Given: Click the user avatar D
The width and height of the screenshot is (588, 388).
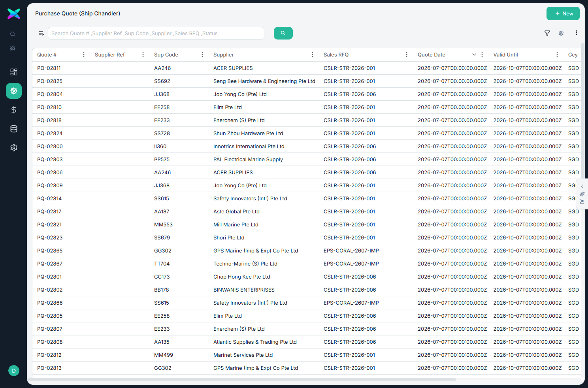Looking at the screenshot, I should coord(14,371).
